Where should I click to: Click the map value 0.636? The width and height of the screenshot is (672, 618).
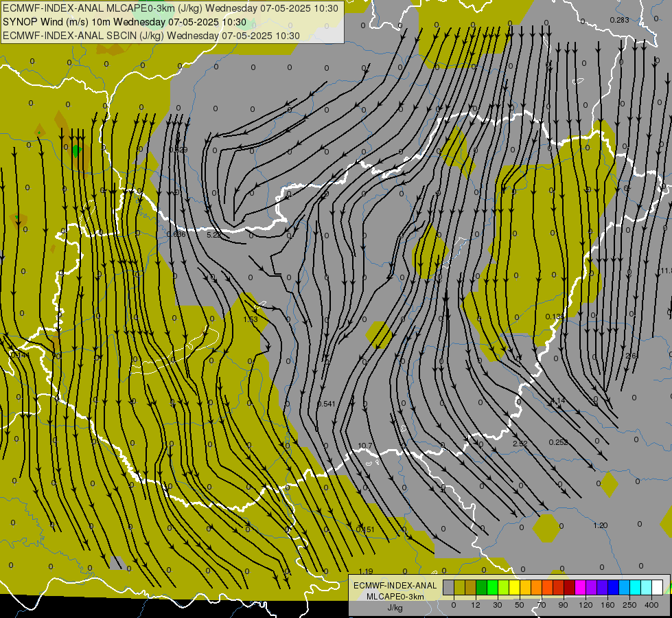[176, 234]
